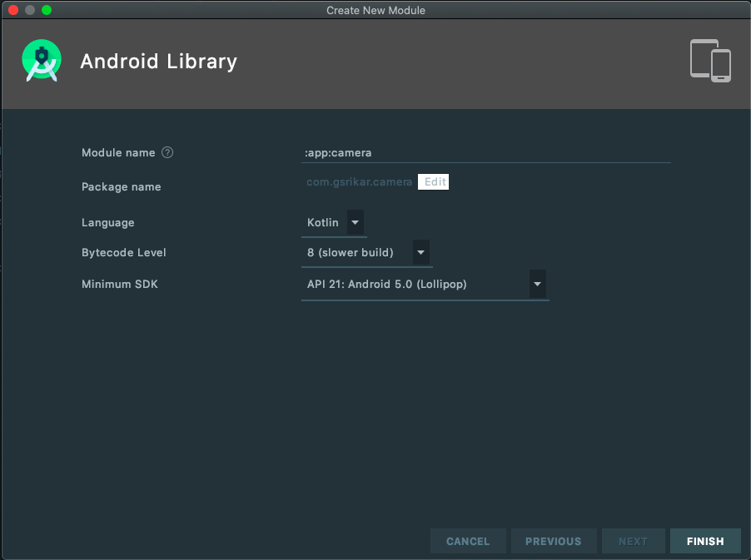Screen dimensions: 751x560
Task: Click PREVIOUS to go back a step
Action: 553,541
